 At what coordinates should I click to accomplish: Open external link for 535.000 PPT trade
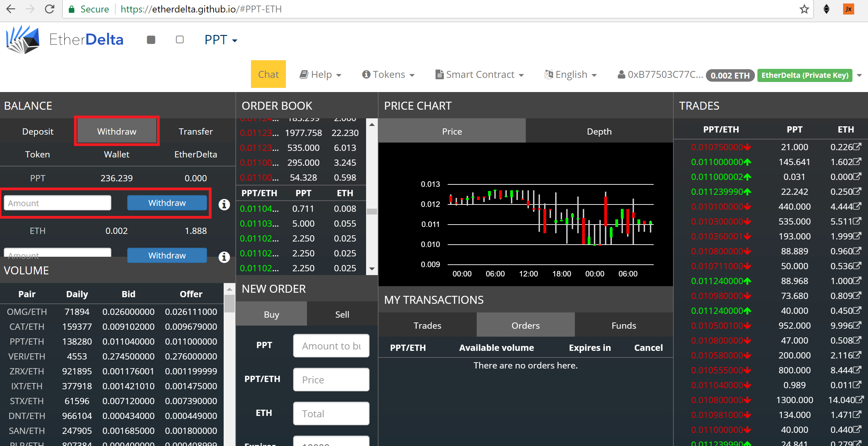tap(857, 221)
